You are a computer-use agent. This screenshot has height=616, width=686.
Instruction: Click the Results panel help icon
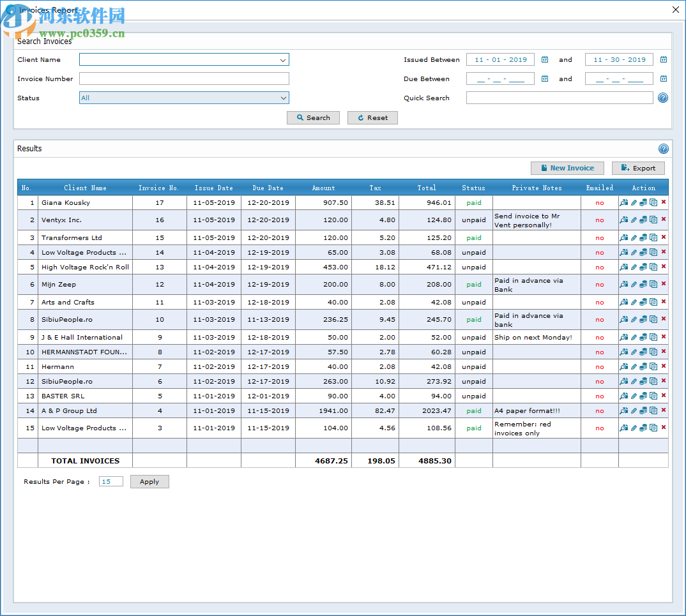664,149
